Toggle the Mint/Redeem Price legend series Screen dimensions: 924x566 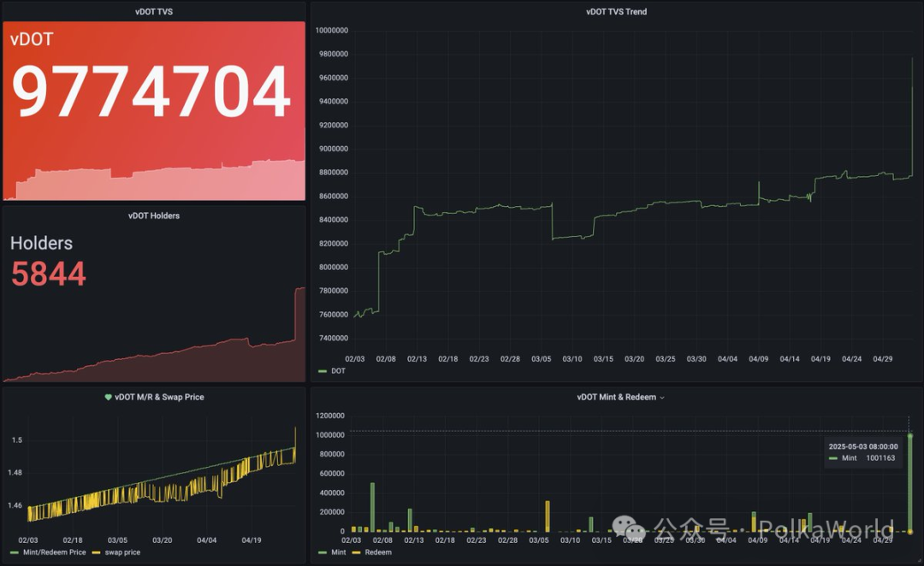54,552
